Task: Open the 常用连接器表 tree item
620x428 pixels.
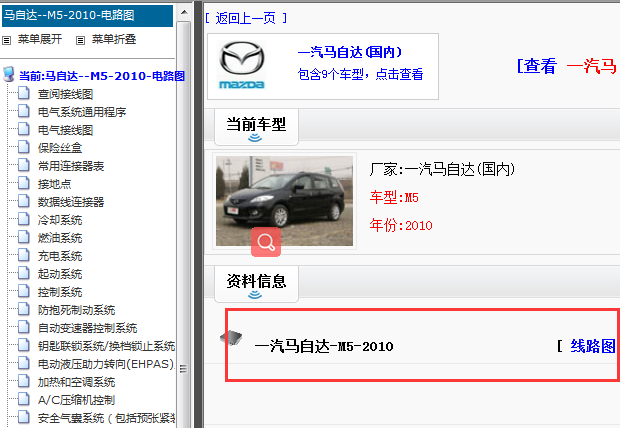Action: pos(71,166)
